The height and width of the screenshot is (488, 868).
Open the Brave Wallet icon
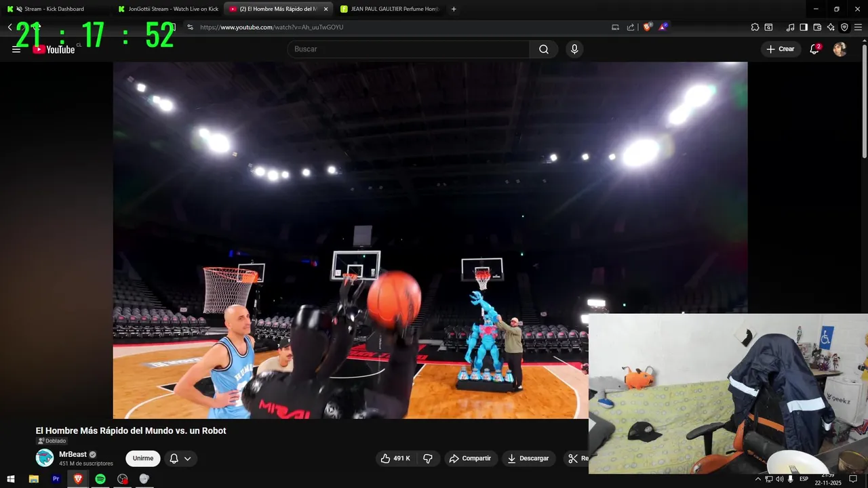pos(817,27)
